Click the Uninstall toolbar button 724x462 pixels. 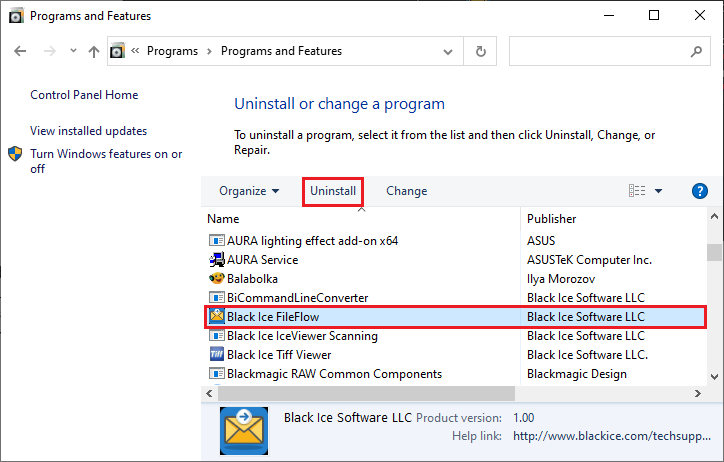[333, 191]
